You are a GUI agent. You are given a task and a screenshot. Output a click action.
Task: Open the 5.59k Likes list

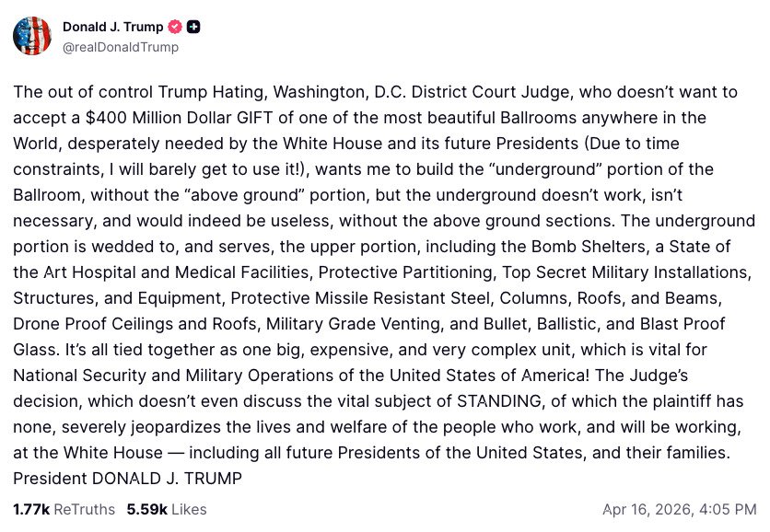click(167, 509)
